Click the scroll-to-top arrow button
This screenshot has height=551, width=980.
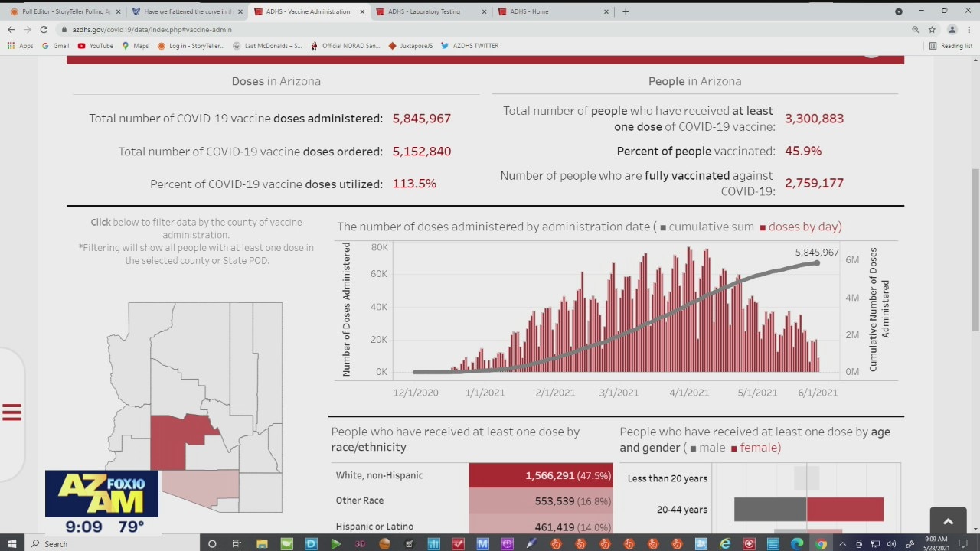pyautogui.click(x=948, y=521)
